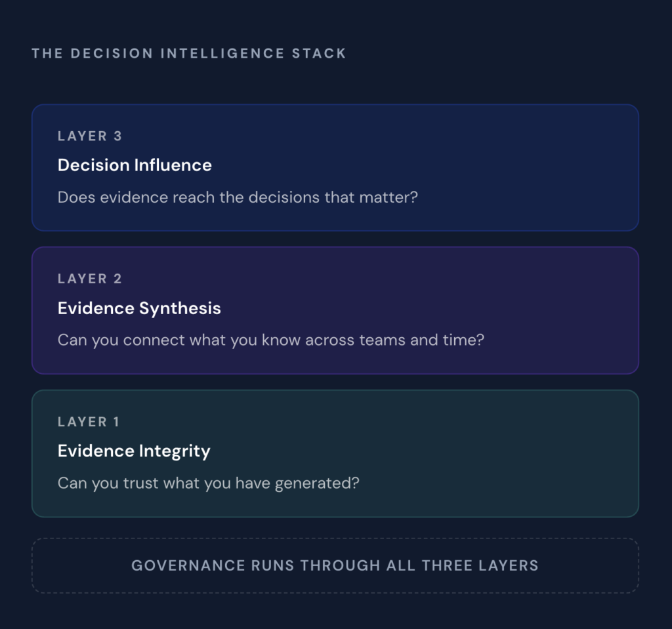
Task: Click "Can you trust what you have generated?"
Action: pyautogui.click(x=209, y=483)
